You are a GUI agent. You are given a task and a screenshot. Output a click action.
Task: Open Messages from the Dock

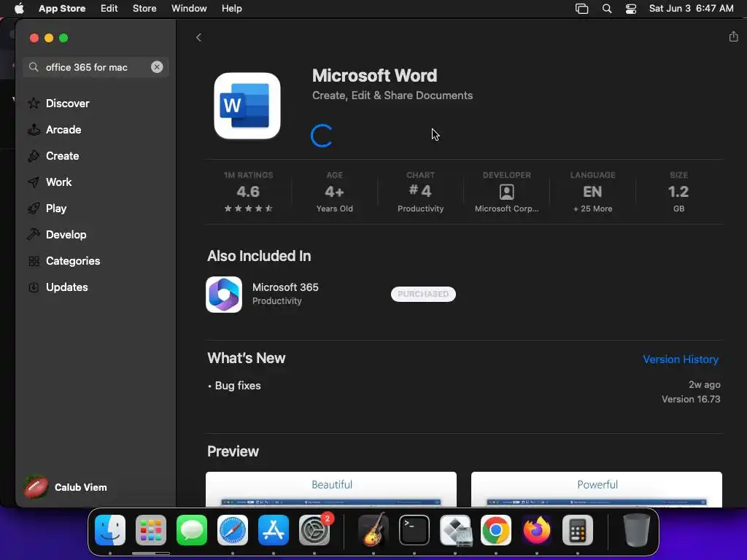pos(192,530)
